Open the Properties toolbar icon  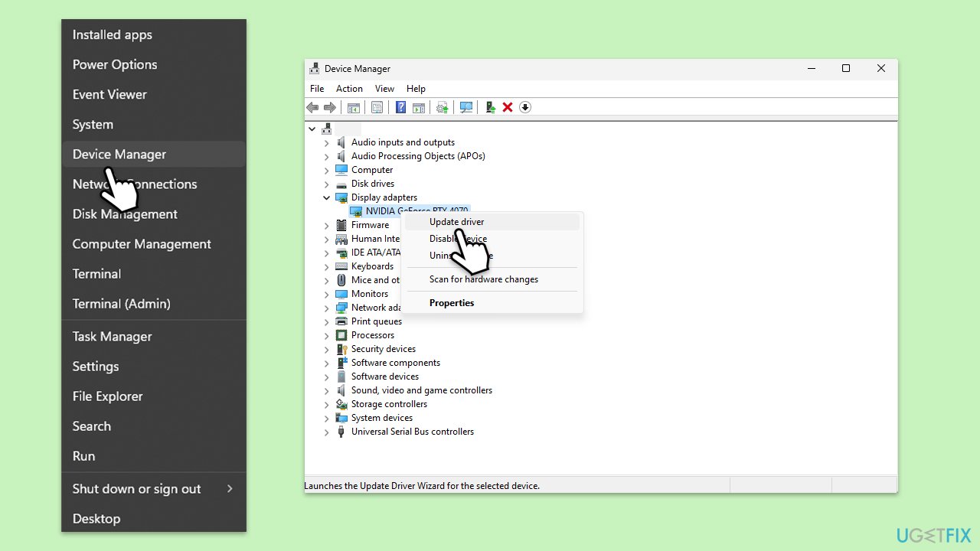pos(377,107)
